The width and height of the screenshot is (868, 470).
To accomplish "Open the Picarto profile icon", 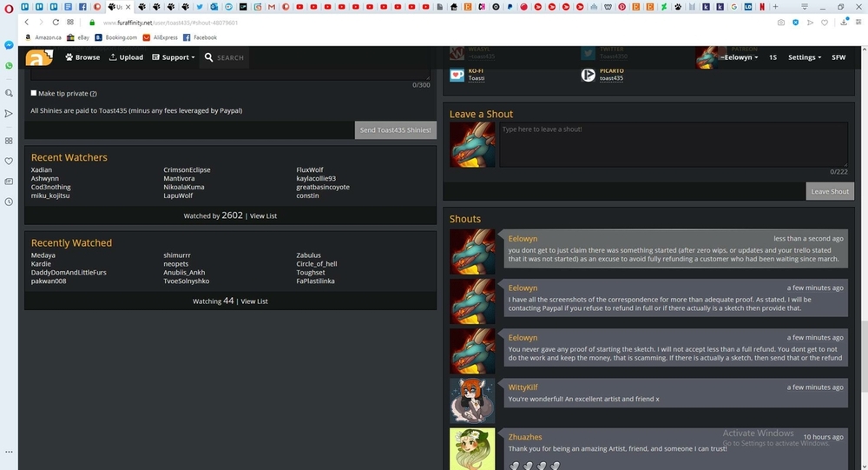I will 588,75.
